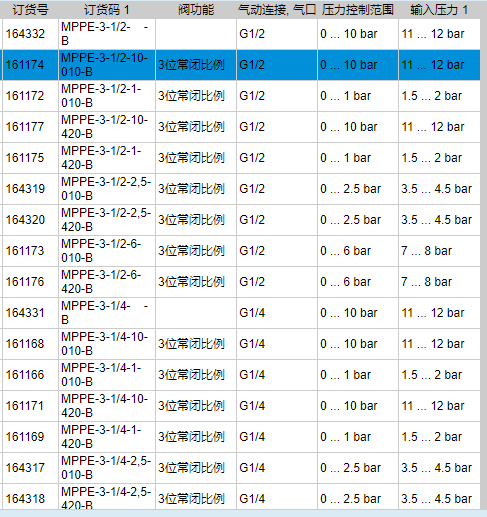
Task: Click the 压力控制范围 column header
Action: [358, 10]
